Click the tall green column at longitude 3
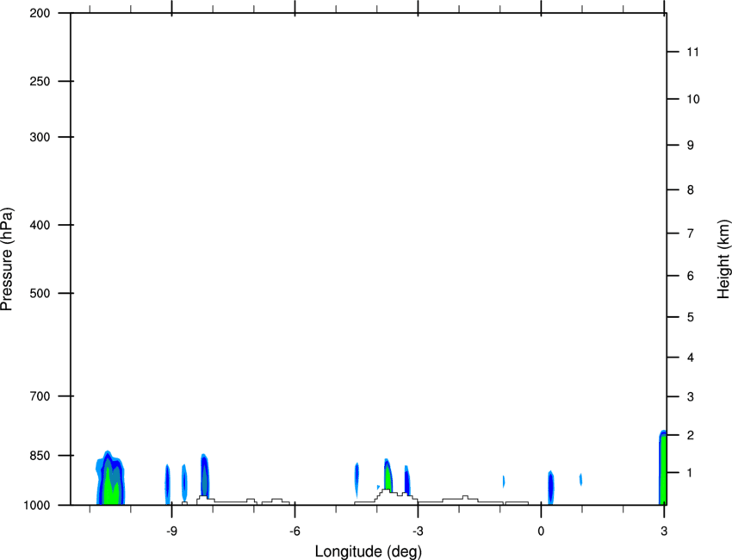The image size is (732, 560). tap(663, 470)
